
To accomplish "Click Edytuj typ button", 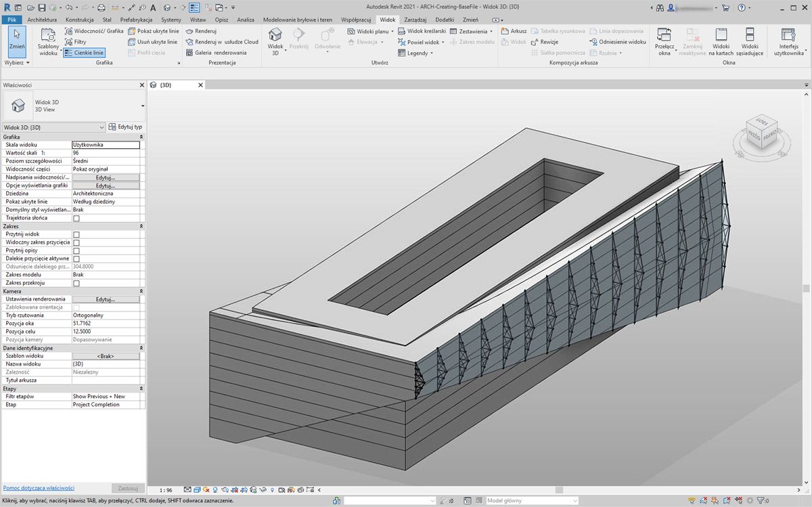I will [x=126, y=127].
